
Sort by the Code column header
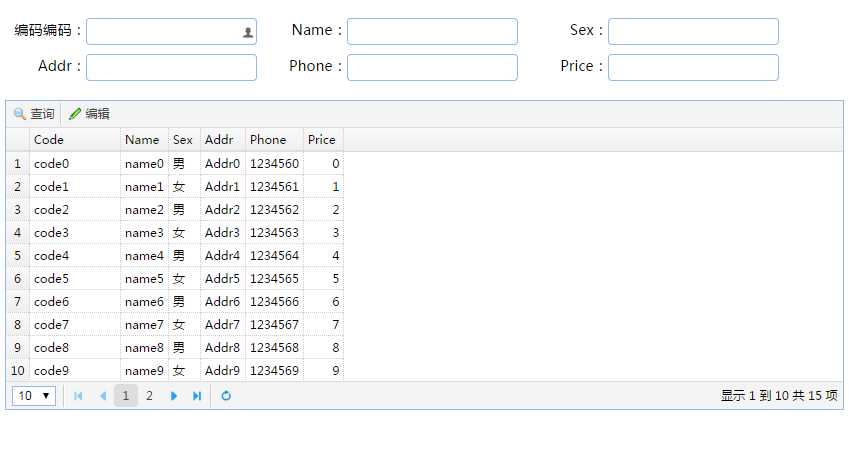(x=49, y=140)
